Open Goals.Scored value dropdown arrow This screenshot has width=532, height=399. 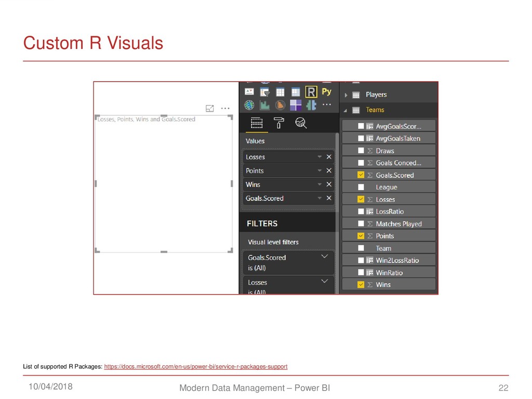320,198
